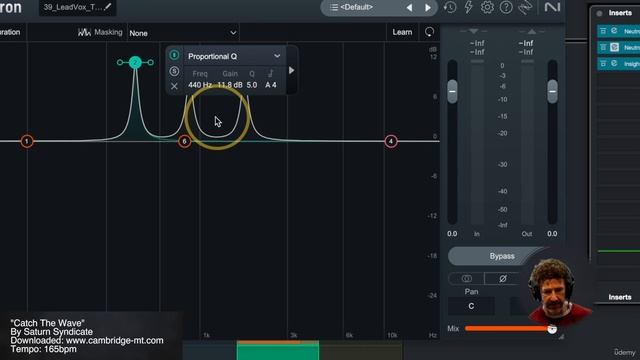Click the A 4 note value
The image size is (640, 360).
[271, 85]
